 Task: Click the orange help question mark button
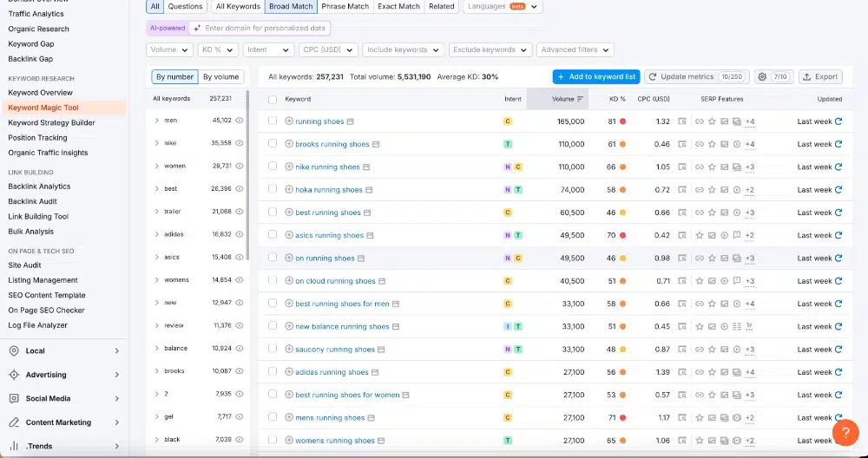click(x=845, y=433)
